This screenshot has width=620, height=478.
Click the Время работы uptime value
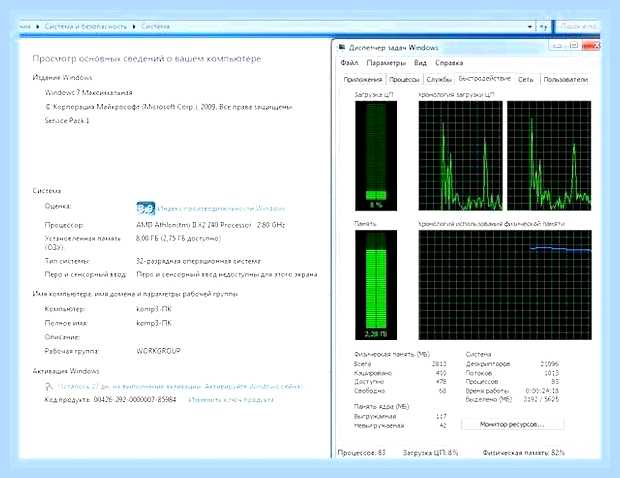(x=542, y=391)
